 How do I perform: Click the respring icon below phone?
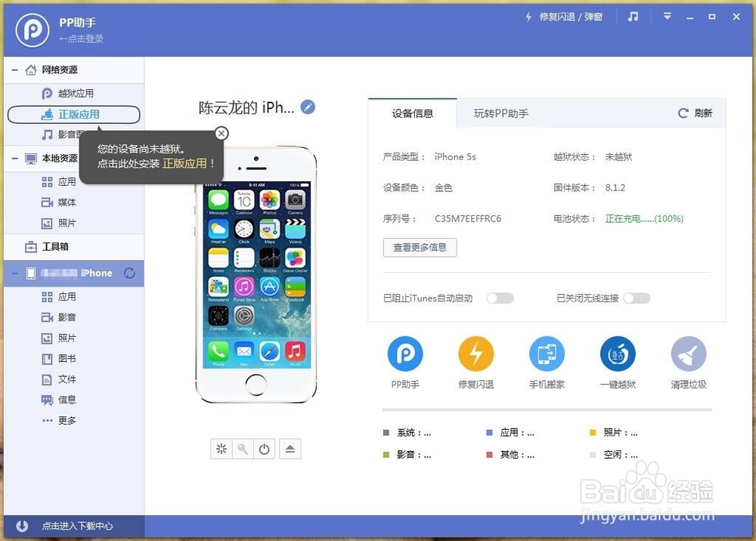[x=222, y=449]
